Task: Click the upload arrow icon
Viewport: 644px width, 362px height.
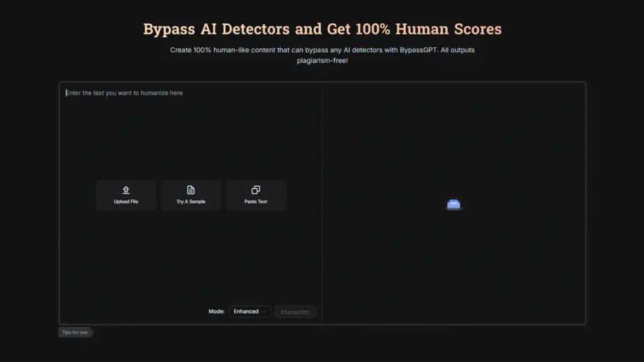Action: pos(126,190)
